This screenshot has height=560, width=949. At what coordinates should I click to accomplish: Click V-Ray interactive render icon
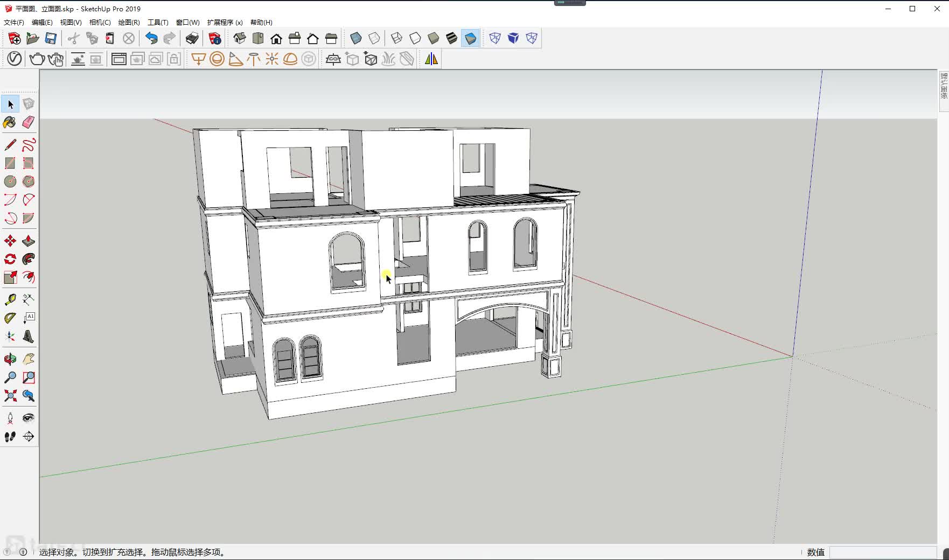pos(55,59)
